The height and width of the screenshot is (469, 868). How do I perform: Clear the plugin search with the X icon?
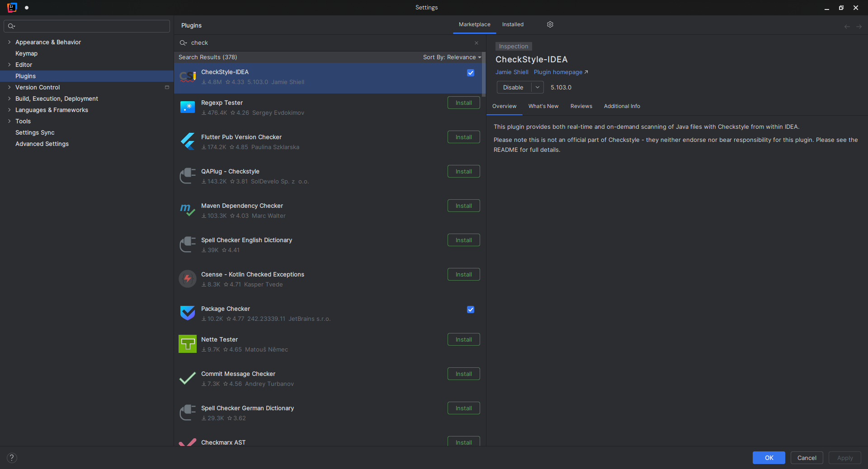[x=476, y=43]
